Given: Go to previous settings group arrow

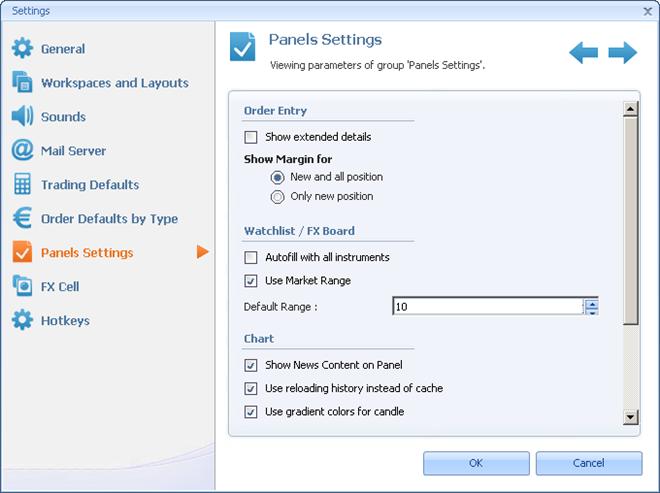Looking at the screenshot, I should pyautogui.click(x=583, y=52).
